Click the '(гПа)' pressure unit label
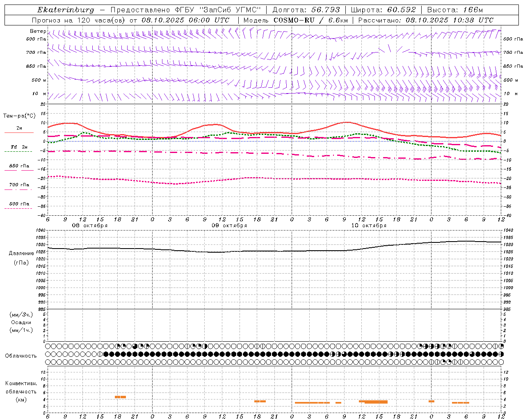This screenshot has height=420, width=525. 21,262
